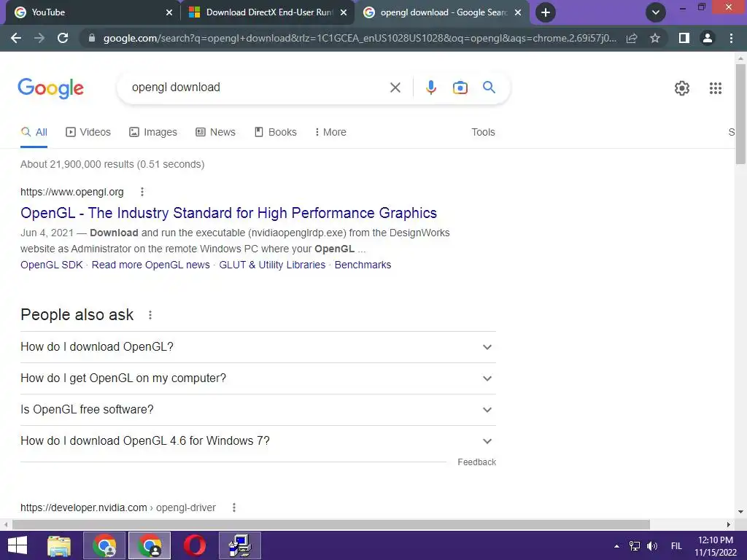Screen dimensions: 747x560
Task: Open People also ask options menu
Action: pyautogui.click(x=150, y=315)
